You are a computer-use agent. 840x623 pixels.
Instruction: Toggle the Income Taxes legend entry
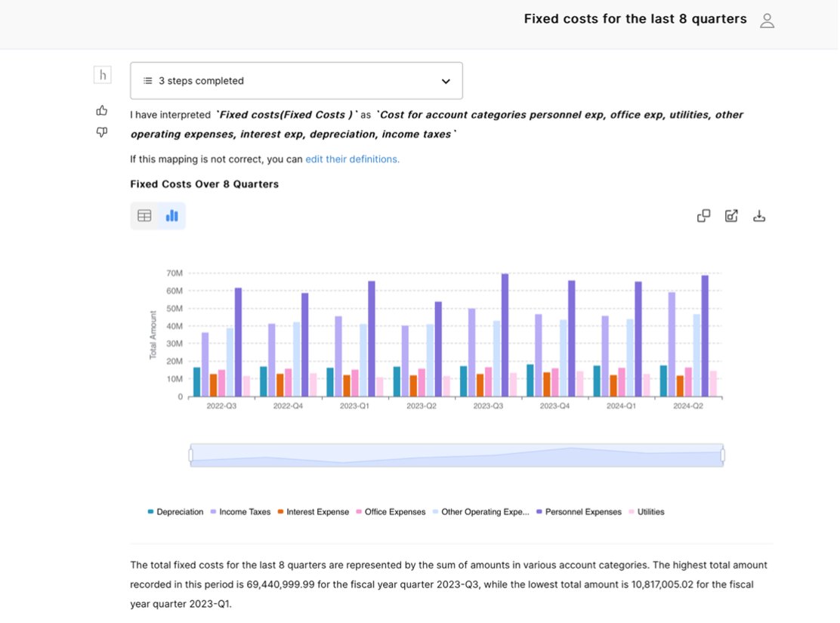(240, 512)
